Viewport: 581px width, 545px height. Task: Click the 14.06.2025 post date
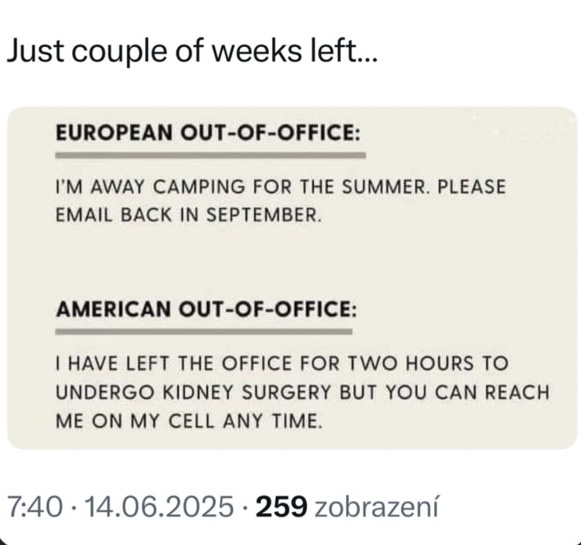[x=159, y=506]
